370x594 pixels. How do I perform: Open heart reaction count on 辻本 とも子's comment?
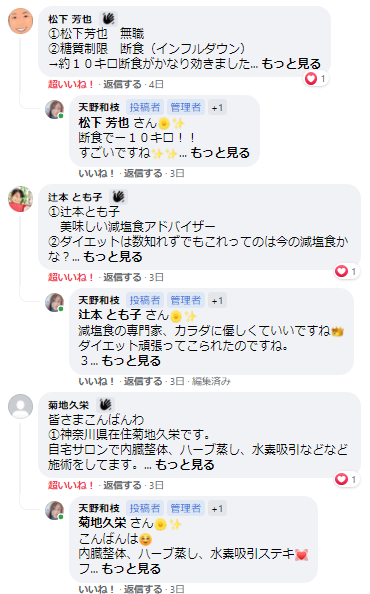pyautogui.click(x=347, y=271)
